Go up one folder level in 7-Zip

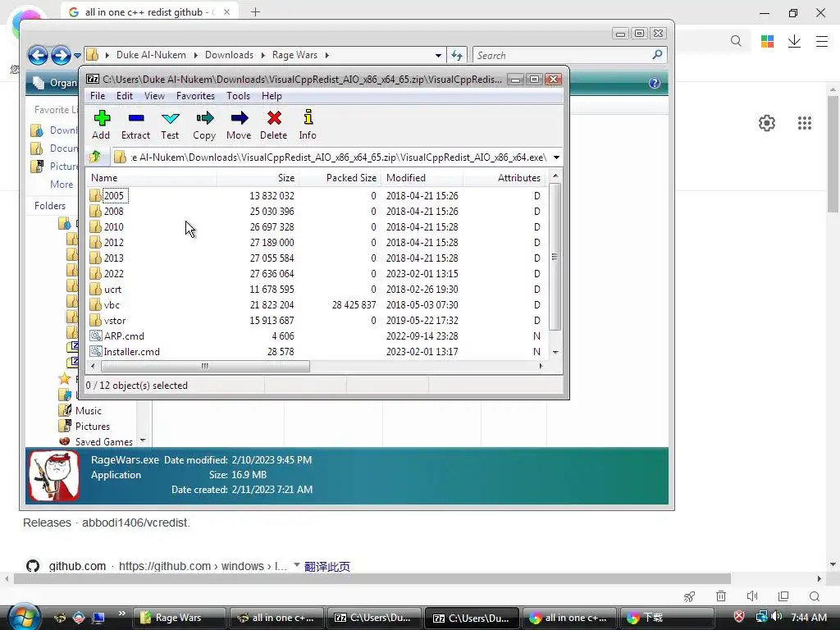(95, 157)
